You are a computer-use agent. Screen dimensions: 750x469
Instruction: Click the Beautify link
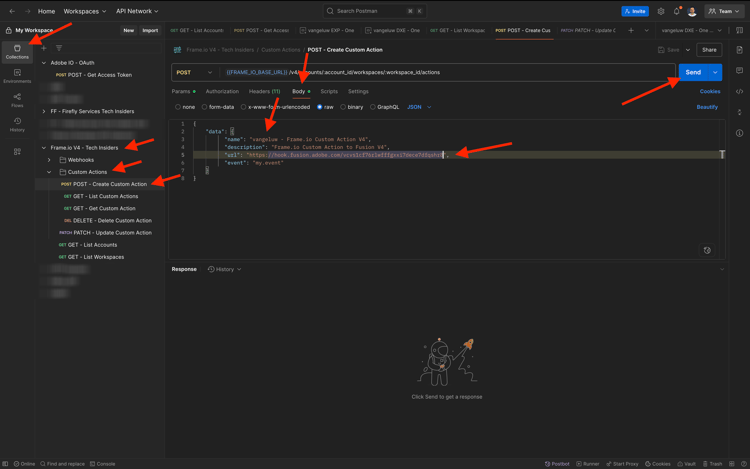[707, 107]
